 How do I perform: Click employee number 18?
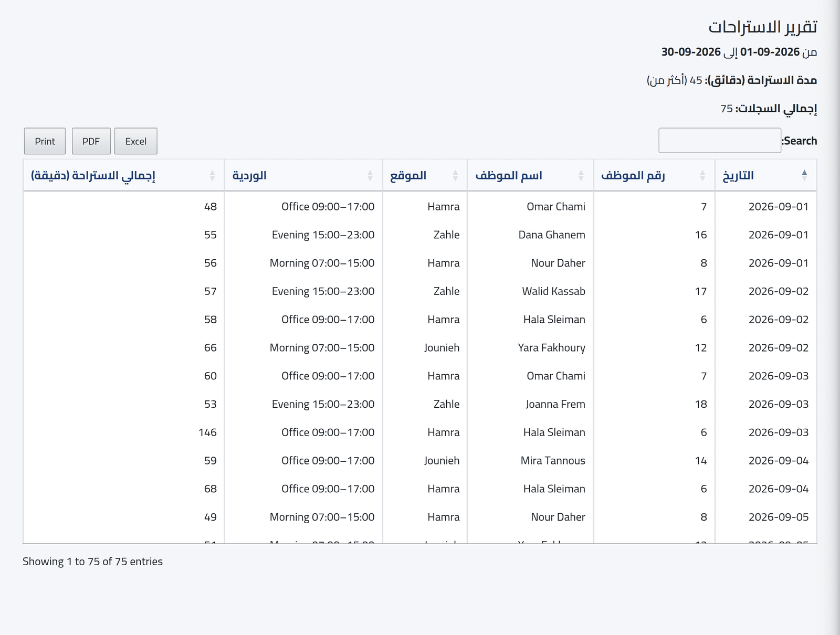point(701,404)
